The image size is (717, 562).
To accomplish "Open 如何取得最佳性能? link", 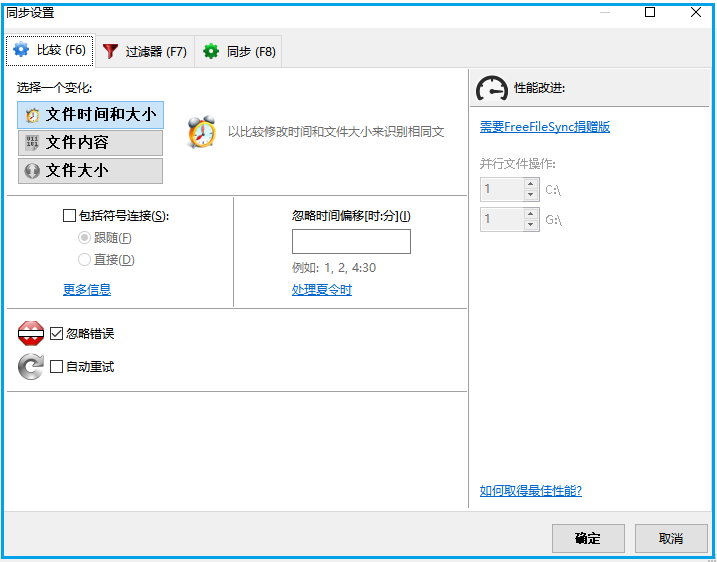I will (530, 491).
